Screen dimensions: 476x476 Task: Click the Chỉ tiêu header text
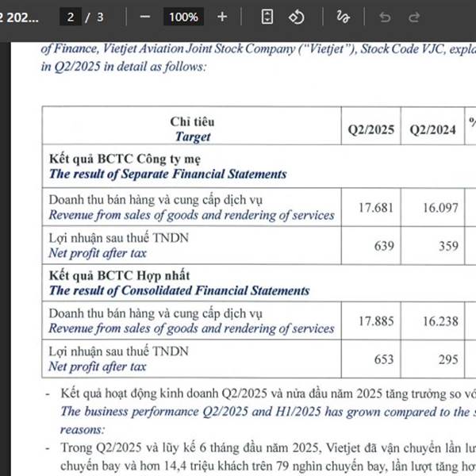coord(192,121)
